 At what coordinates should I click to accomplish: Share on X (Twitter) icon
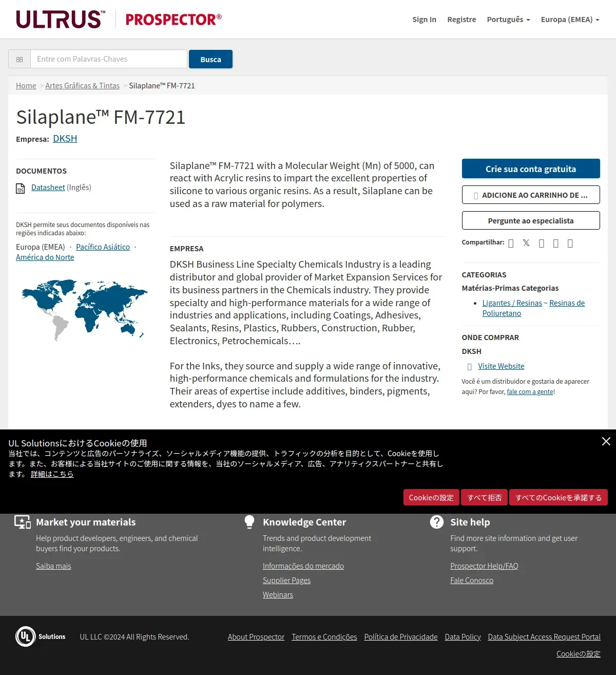[x=526, y=243]
